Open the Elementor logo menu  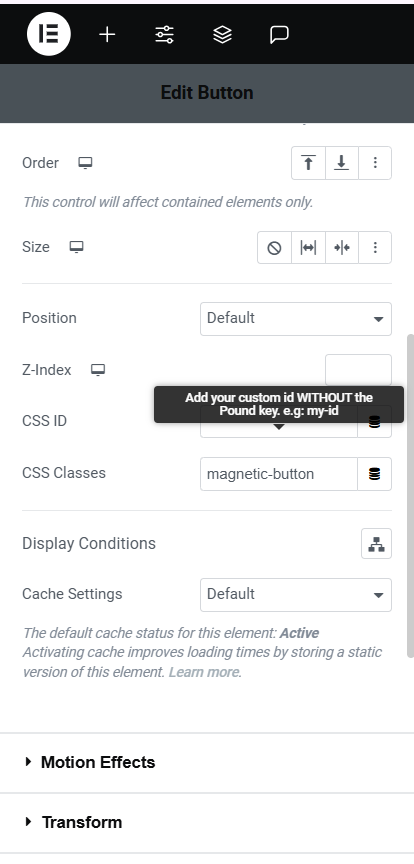click(x=49, y=34)
